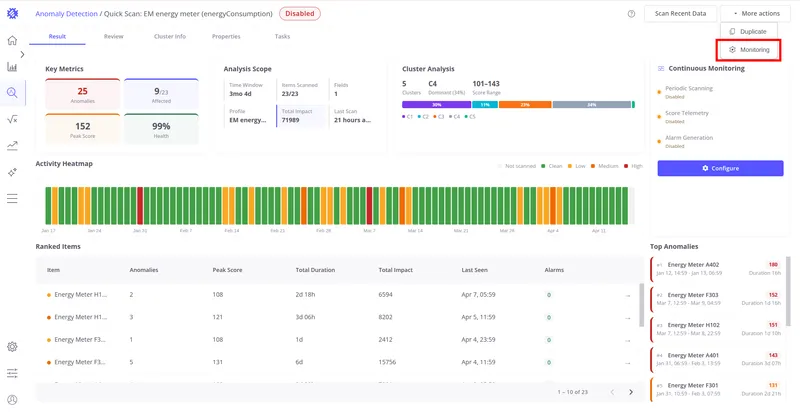Click the Configure button
Image resolution: width=800 pixels, height=413 pixels.
coord(720,168)
